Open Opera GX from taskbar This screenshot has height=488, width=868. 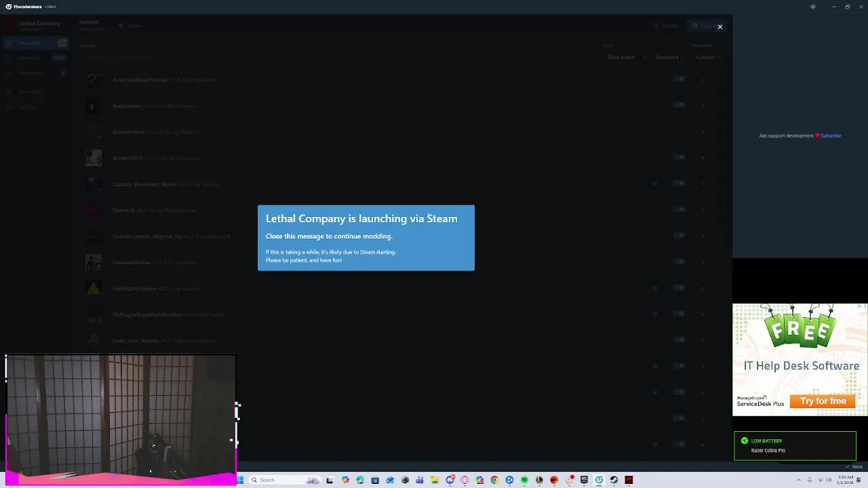coord(465,480)
